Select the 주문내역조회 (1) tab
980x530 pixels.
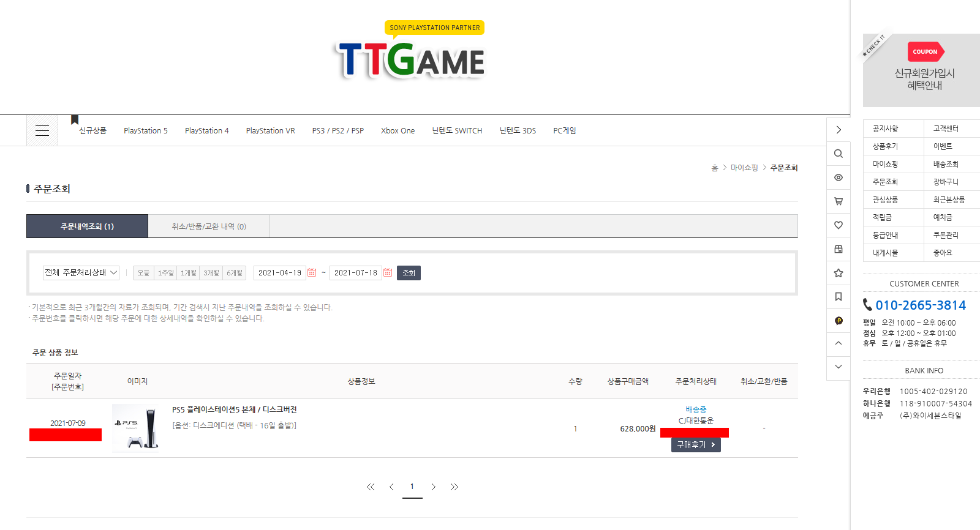pos(87,226)
